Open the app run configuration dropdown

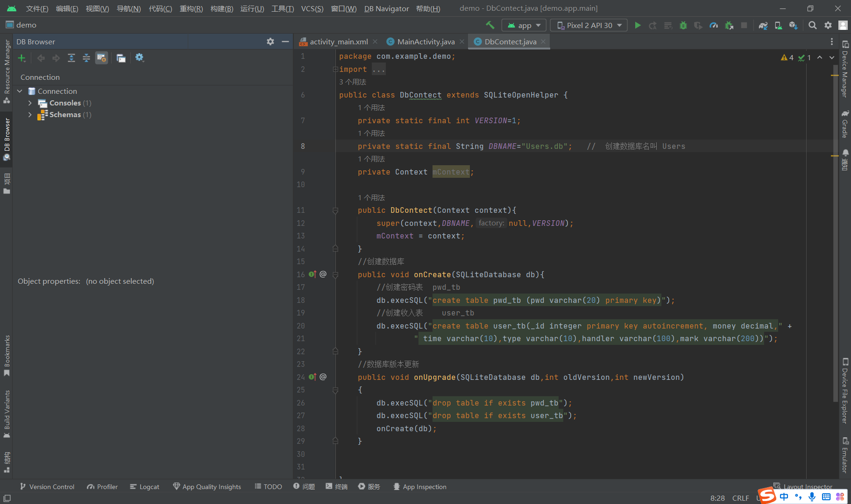[524, 25]
